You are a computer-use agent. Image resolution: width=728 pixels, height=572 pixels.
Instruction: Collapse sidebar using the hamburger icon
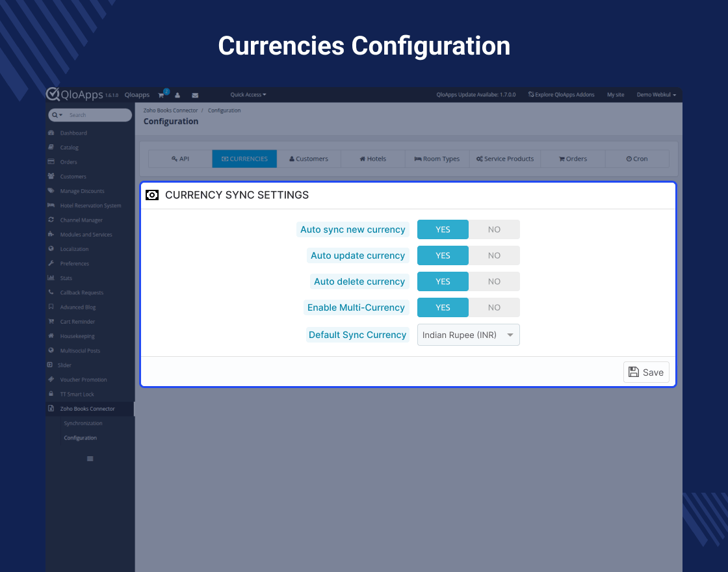(x=90, y=459)
